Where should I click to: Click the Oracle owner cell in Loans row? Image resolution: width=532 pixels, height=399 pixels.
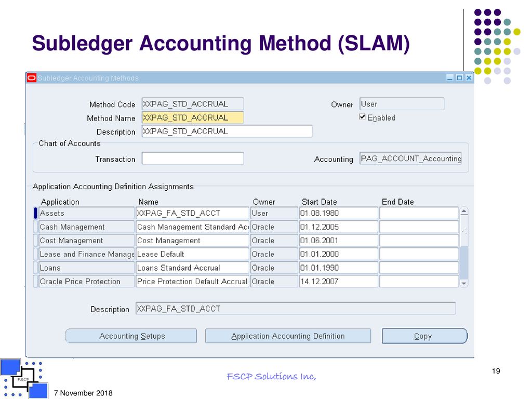(274, 268)
